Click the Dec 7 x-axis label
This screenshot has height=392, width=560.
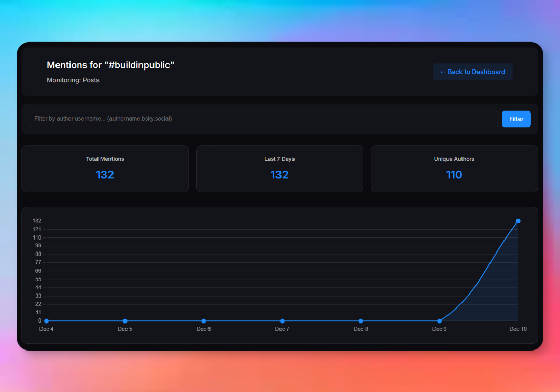[282, 329]
